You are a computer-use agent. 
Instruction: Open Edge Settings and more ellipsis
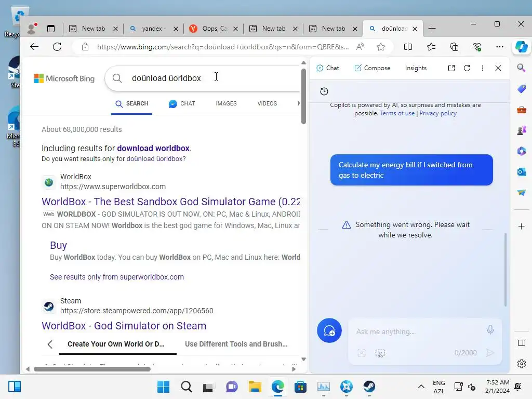499,47
